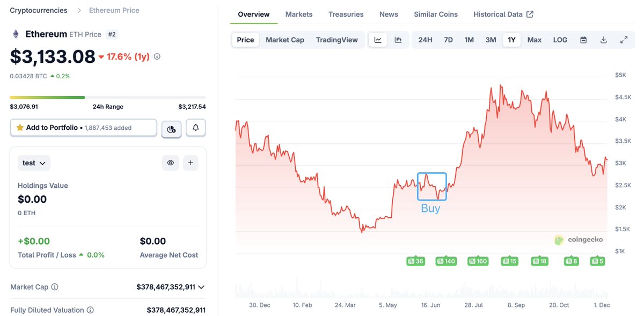Switch to candlestick chart icon
Screen dimensions: 644x316
click(x=398, y=40)
